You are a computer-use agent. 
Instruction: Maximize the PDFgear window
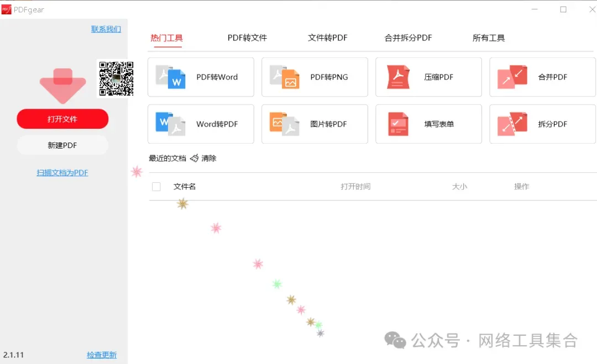[x=563, y=9]
